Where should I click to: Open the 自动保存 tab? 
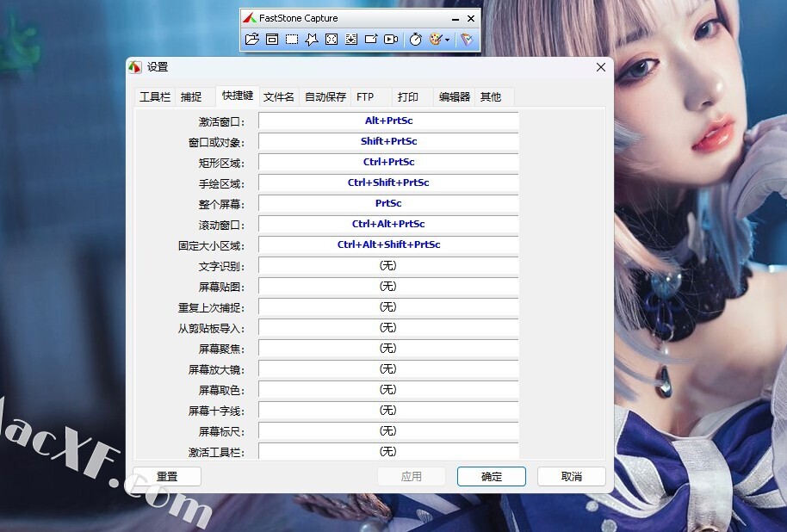[325, 97]
